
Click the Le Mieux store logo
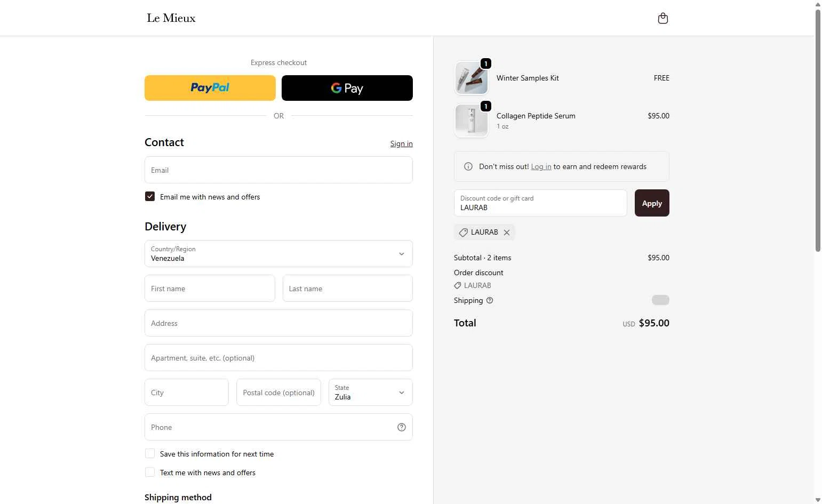pyautogui.click(x=171, y=18)
